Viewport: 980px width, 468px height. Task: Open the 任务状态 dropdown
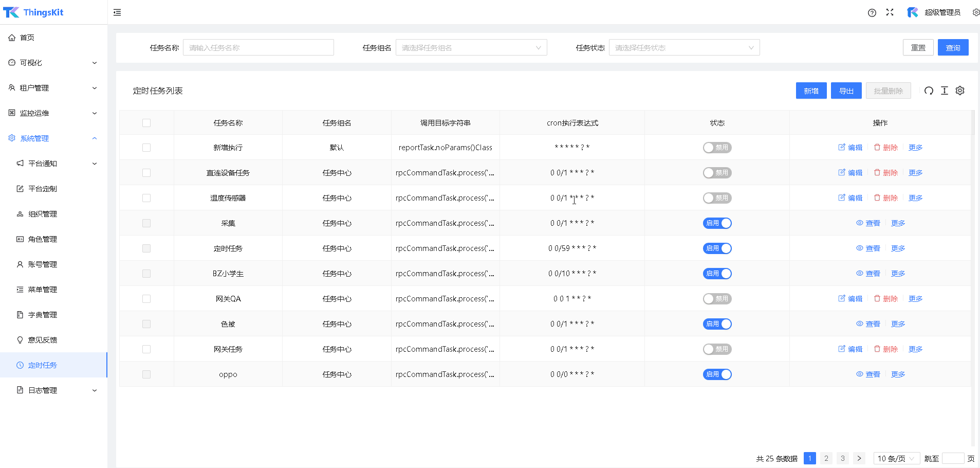[683, 47]
